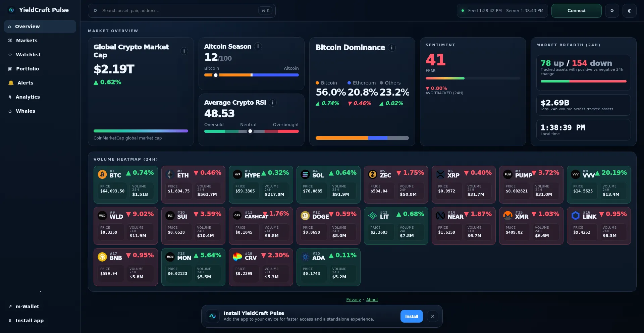
Task: Dismiss the install banner with the X
Action: [433, 316]
